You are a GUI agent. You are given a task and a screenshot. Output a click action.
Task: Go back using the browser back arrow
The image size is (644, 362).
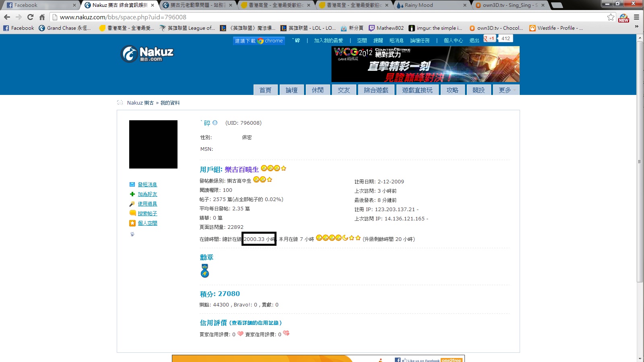click(7, 17)
